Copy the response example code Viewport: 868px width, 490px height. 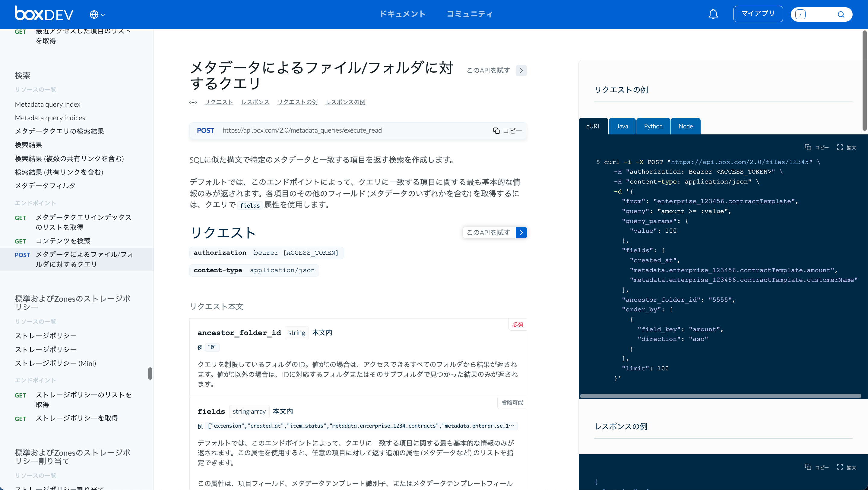click(x=817, y=467)
